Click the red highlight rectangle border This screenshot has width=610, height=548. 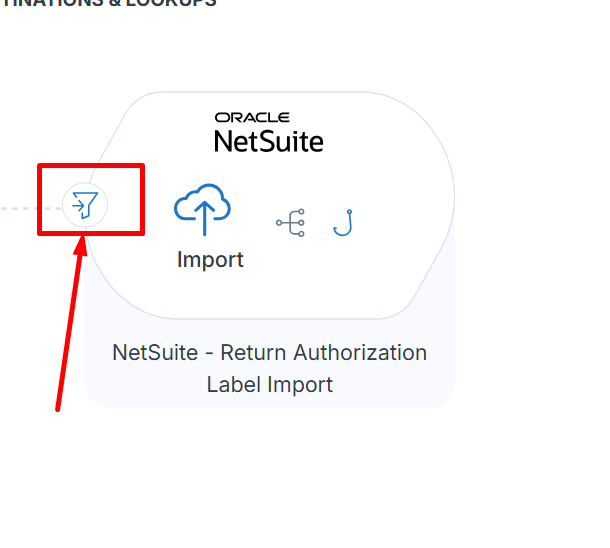point(91,166)
